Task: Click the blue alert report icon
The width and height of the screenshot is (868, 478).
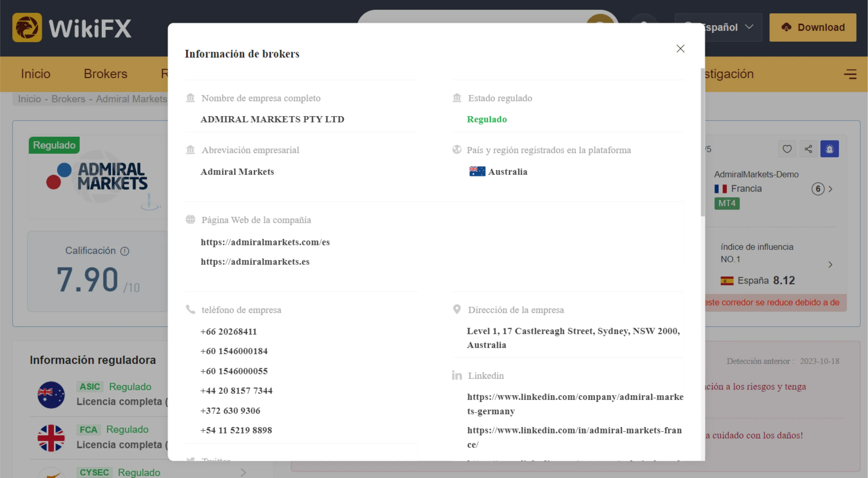Action: [829, 149]
